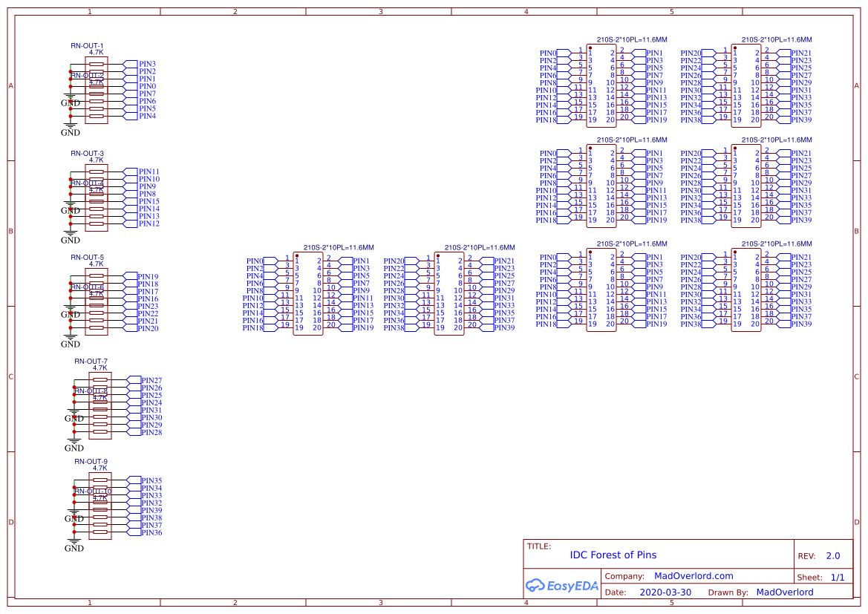Click the Sheet number 1/1 field
The image size is (868, 614).
point(837,577)
